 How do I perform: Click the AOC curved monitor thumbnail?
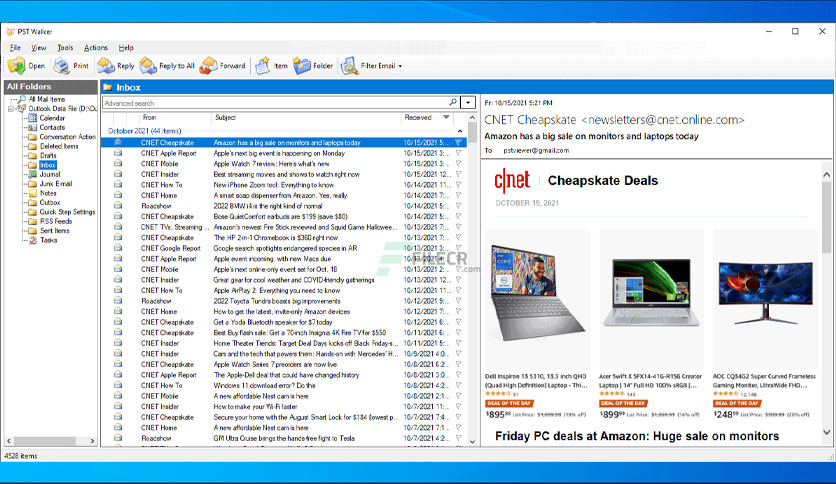[766, 292]
